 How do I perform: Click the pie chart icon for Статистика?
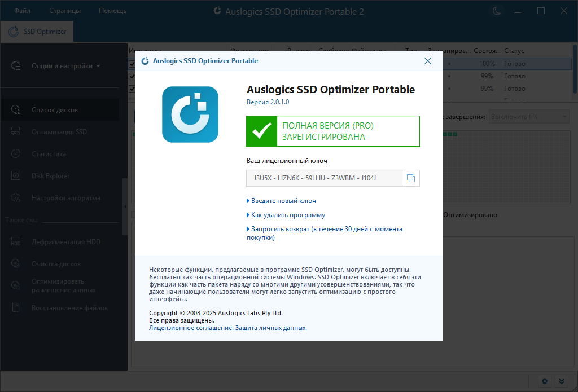click(15, 154)
